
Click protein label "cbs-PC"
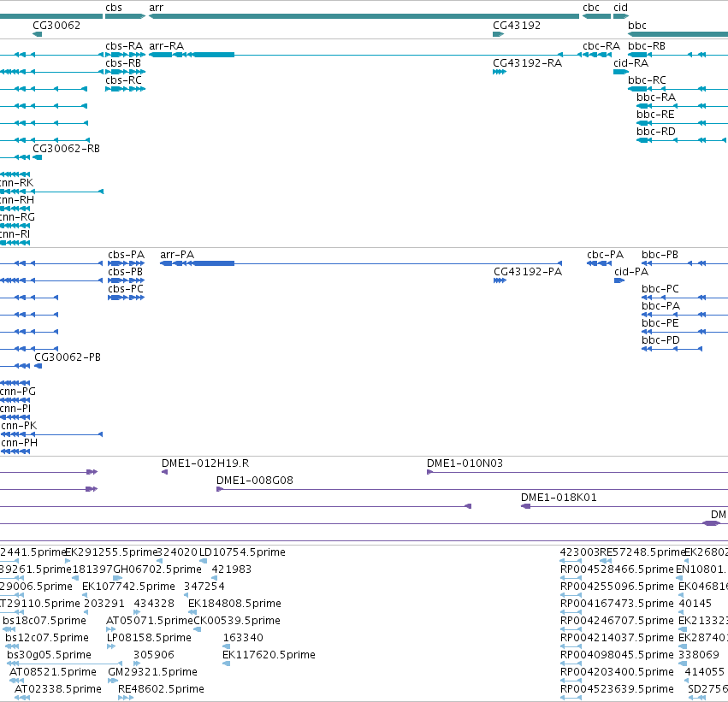coord(126,290)
